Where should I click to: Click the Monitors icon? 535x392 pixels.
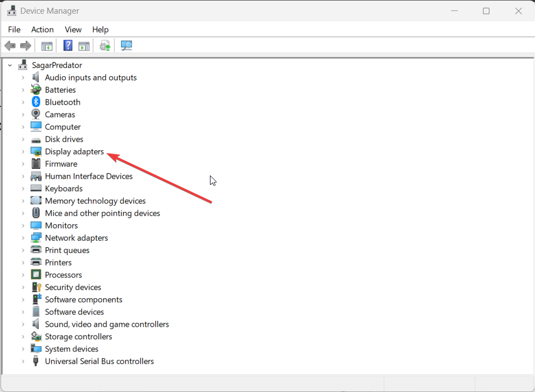tap(36, 225)
